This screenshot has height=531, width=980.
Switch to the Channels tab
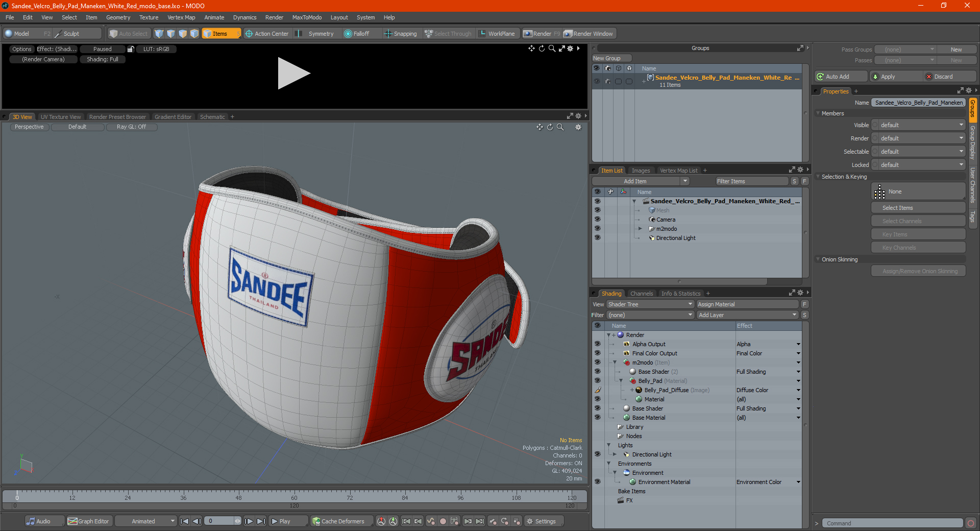[642, 294]
